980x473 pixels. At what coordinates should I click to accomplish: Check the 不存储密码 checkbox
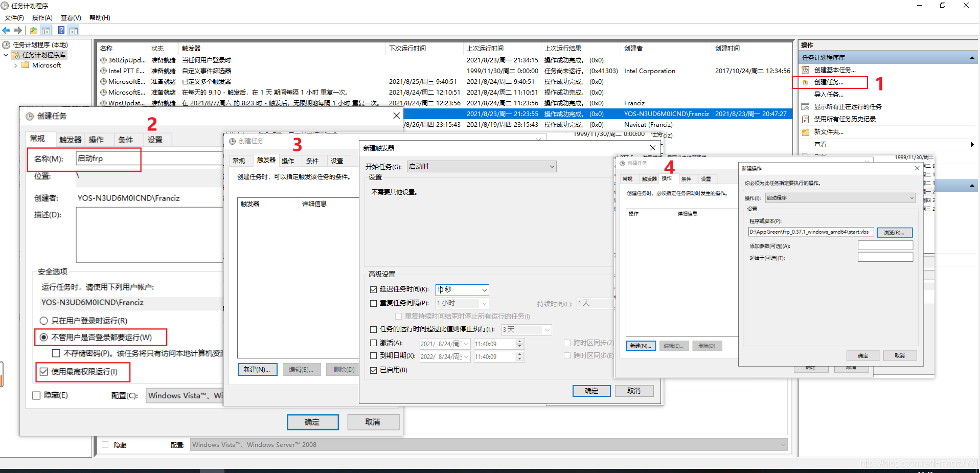[x=56, y=353]
